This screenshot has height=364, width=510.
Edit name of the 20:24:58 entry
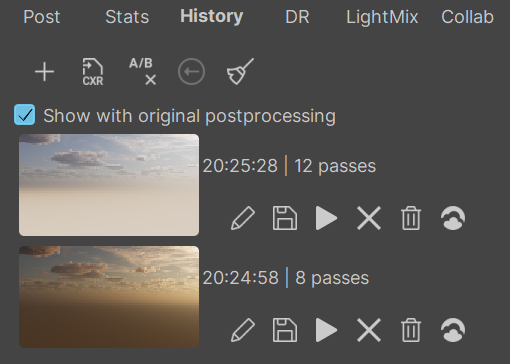243,330
